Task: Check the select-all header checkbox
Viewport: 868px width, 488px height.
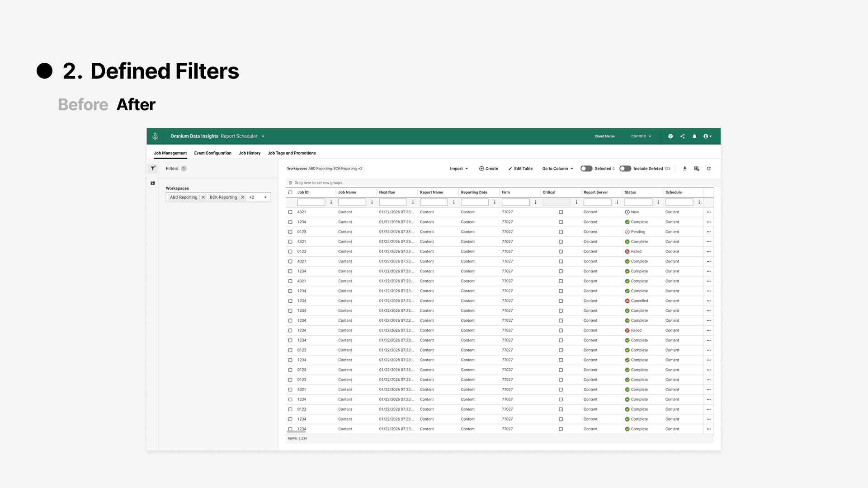Action: click(x=290, y=192)
